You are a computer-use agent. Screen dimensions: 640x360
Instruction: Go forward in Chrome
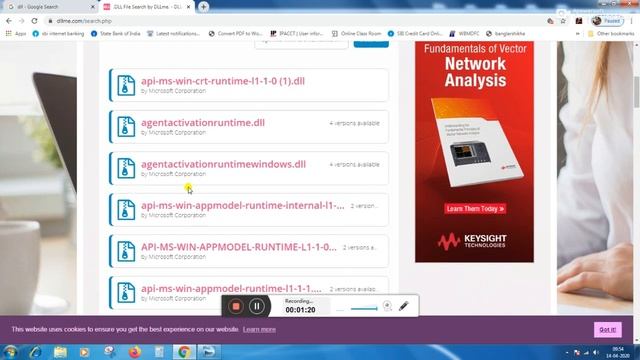pyautogui.click(x=22, y=21)
